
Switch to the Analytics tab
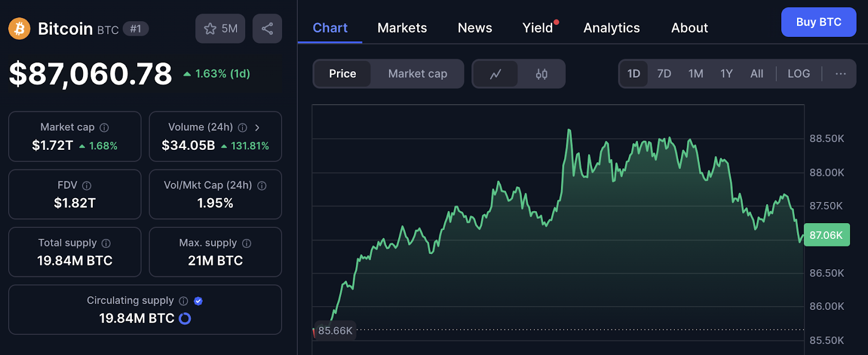(x=611, y=28)
